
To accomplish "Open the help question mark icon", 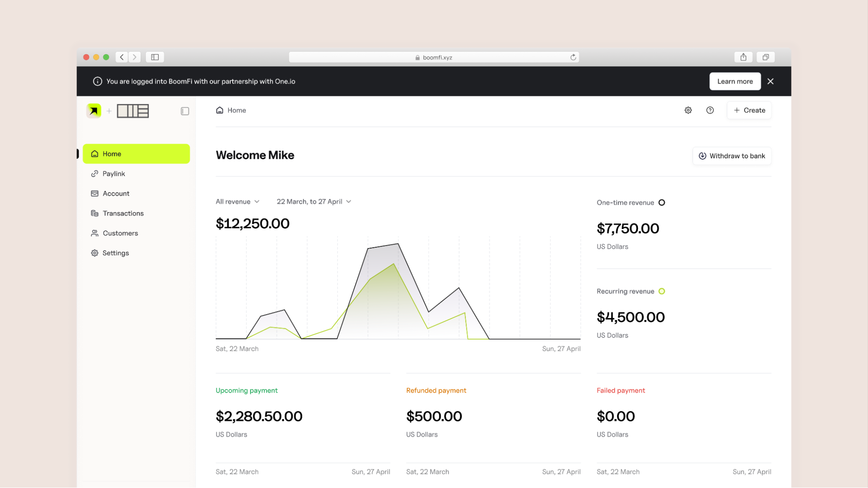I will pyautogui.click(x=710, y=110).
